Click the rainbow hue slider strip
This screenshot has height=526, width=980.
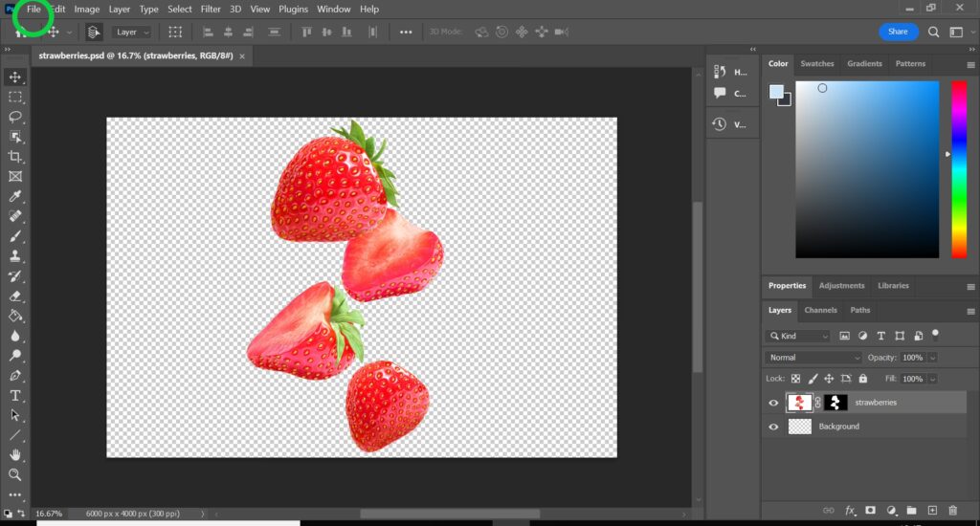point(958,168)
